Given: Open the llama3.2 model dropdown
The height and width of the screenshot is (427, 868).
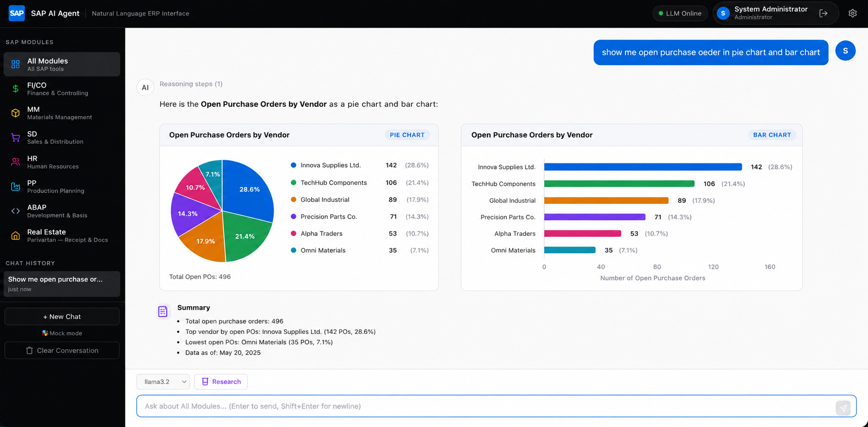Looking at the screenshot, I should pyautogui.click(x=163, y=382).
